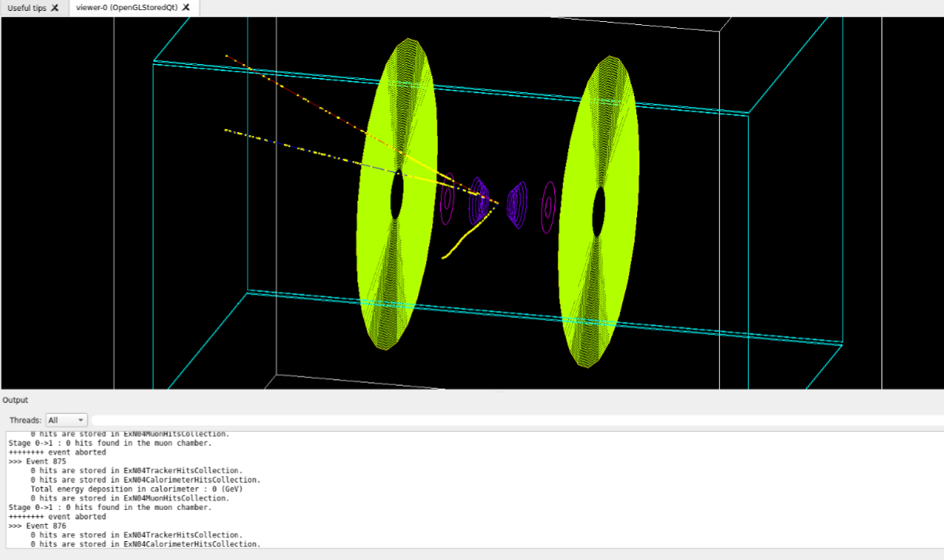
Task: Open the Threads combo box arrow
Action: [x=81, y=419]
